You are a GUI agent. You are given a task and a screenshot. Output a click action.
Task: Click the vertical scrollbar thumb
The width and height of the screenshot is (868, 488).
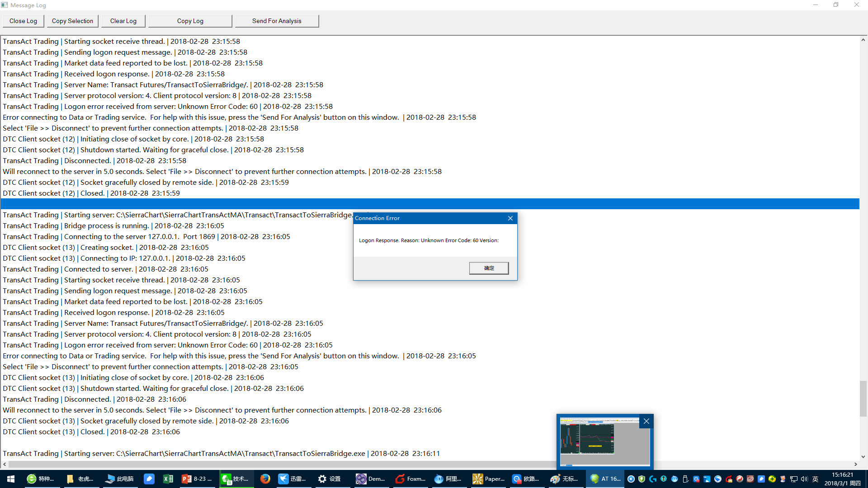863,398
